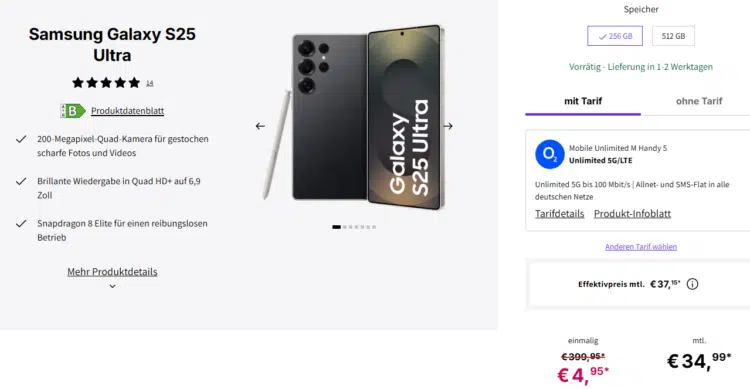This screenshot has width=750, height=389.
Task: Open the Produkt-Infoblatt link
Action: pyautogui.click(x=632, y=214)
